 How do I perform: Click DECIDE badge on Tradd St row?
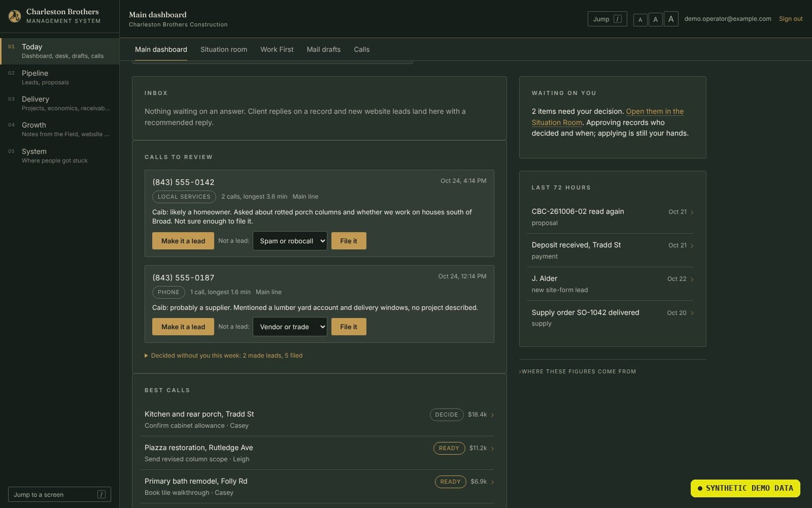447,415
